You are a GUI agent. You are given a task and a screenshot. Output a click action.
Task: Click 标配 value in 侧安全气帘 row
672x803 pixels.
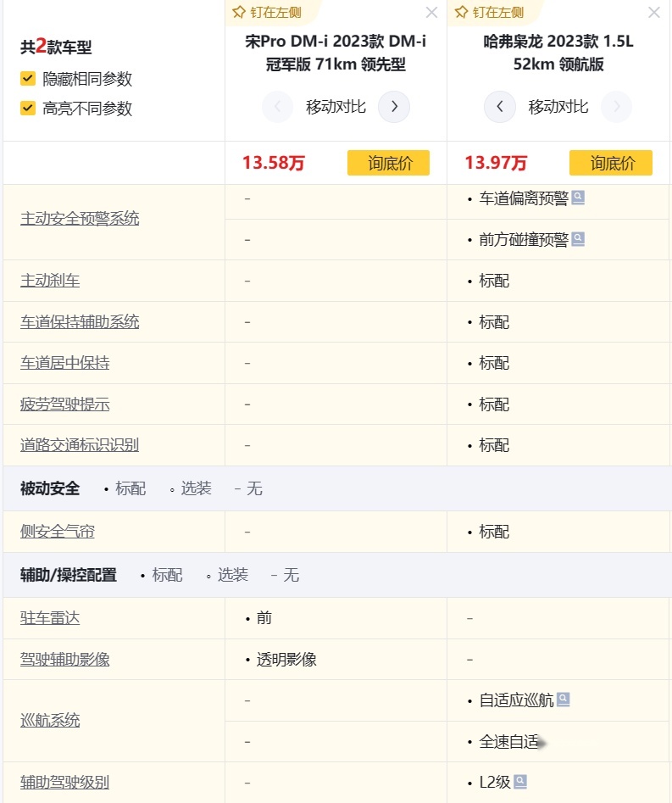[x=494, y=532]
